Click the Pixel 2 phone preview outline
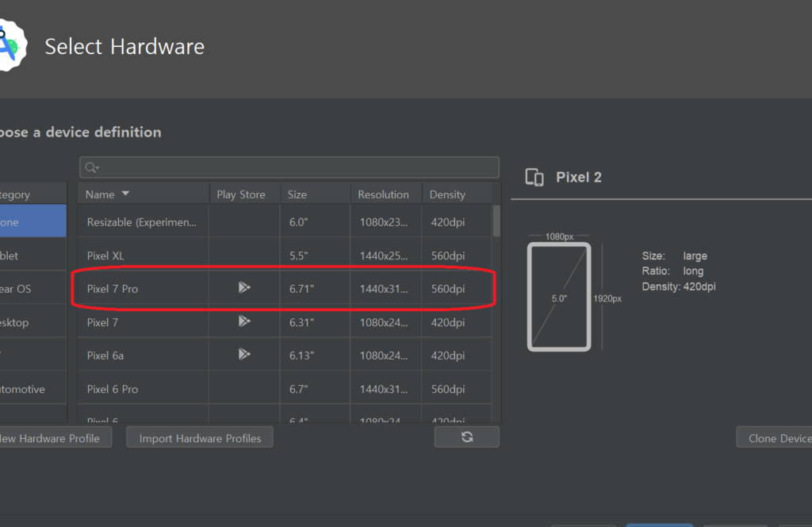Screen dimensions: 812x527 click(559, 297)
